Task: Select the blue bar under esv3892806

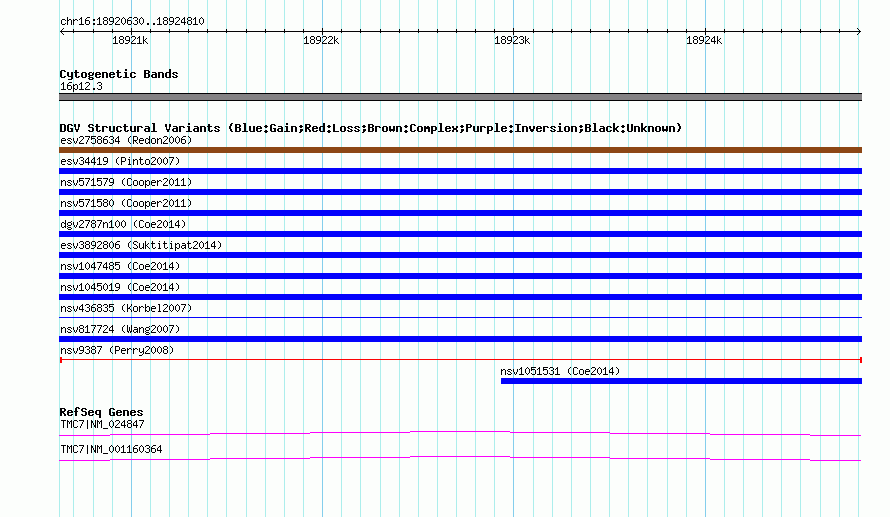Action: [x=460, y=255]
